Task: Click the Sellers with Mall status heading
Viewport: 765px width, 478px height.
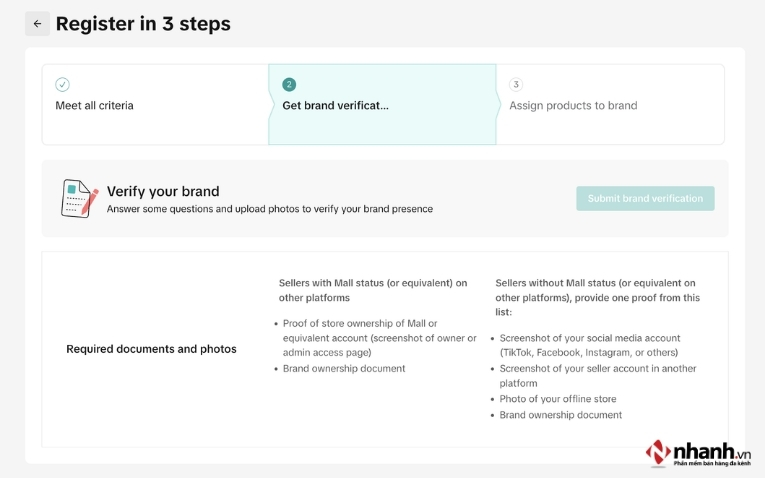Action: tap(373, 290)
